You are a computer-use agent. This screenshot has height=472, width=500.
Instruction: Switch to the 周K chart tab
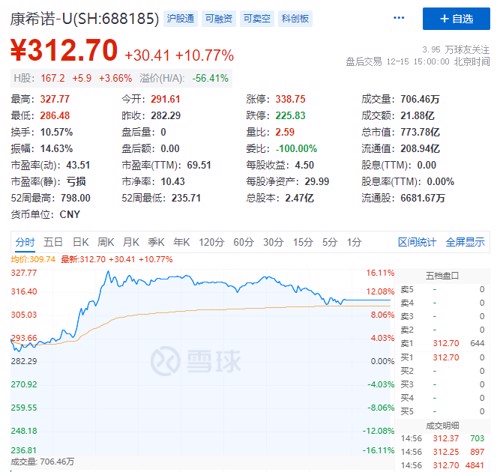[106, 242]
